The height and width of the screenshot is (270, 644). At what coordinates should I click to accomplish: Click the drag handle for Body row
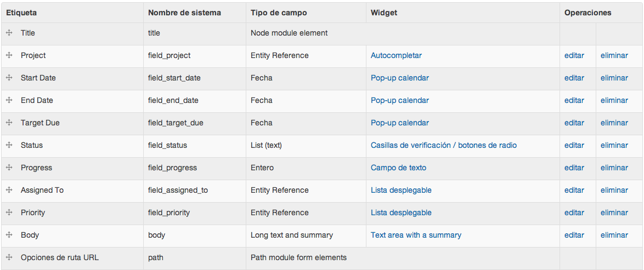[x=9, y=235]
